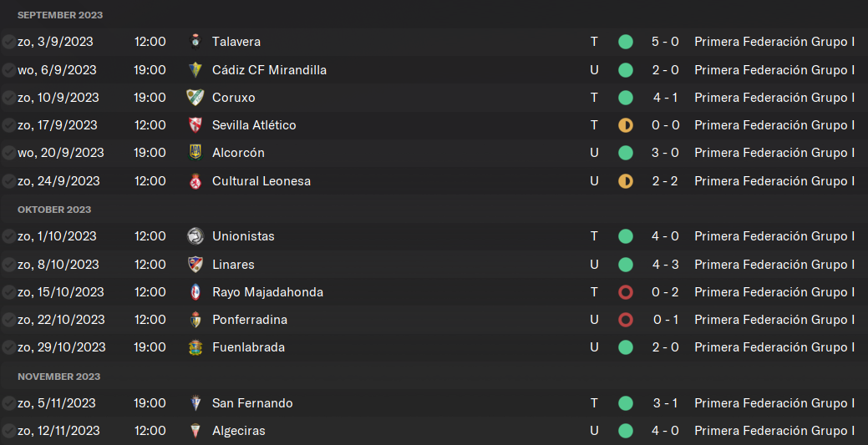The width and height of the screenshot is (868, 445).
Task: Collapse the OKTOBER 2023 month header
Action: (54, 210)
